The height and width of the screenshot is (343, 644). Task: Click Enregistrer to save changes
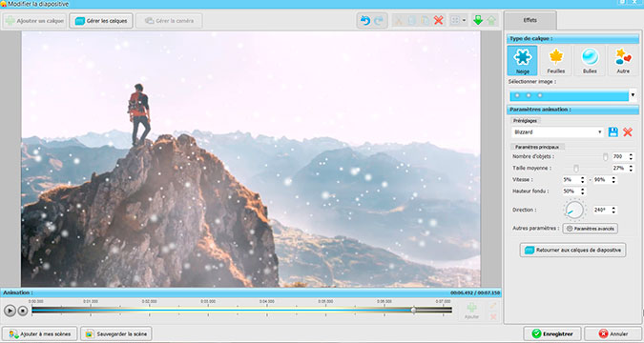(552, 333)
